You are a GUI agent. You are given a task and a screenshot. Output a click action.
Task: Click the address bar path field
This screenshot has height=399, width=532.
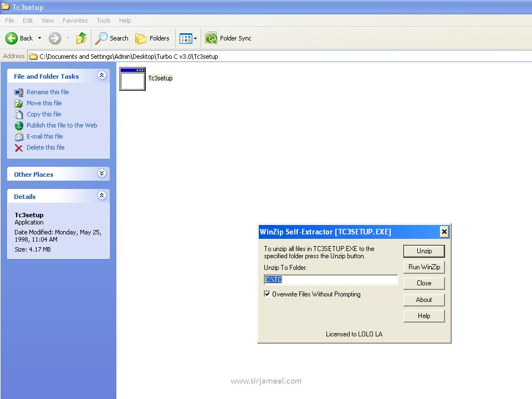(280, 57)
